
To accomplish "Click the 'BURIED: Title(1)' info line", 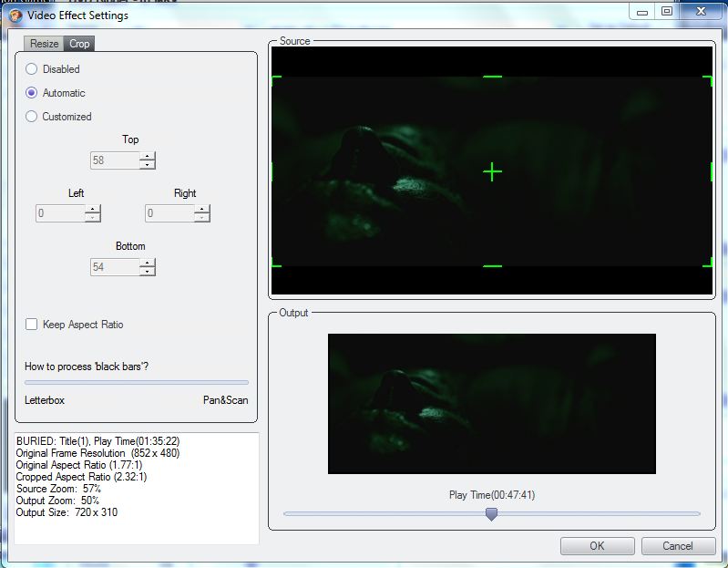I will [97, 440].
